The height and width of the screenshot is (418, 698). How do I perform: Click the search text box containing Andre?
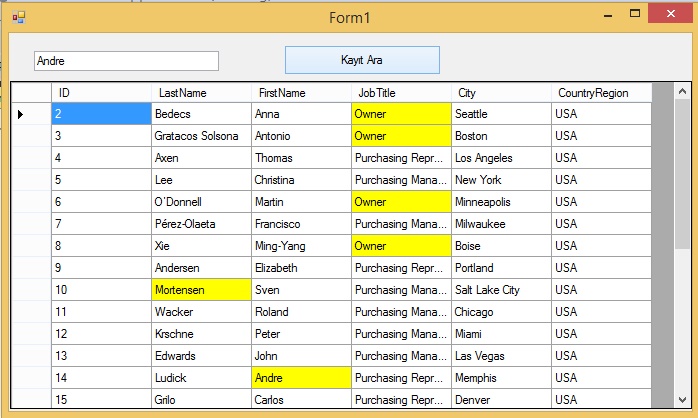tap(126, 61)
